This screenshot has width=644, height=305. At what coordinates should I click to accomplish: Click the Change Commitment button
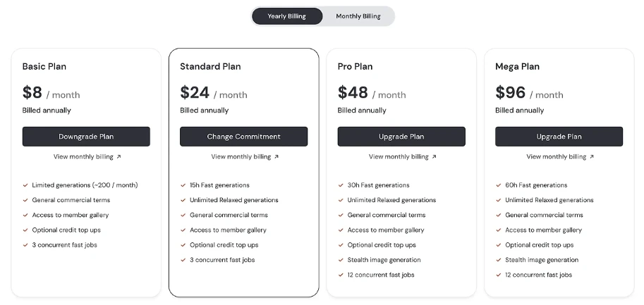pyautogui.click(x=243, y=137)
